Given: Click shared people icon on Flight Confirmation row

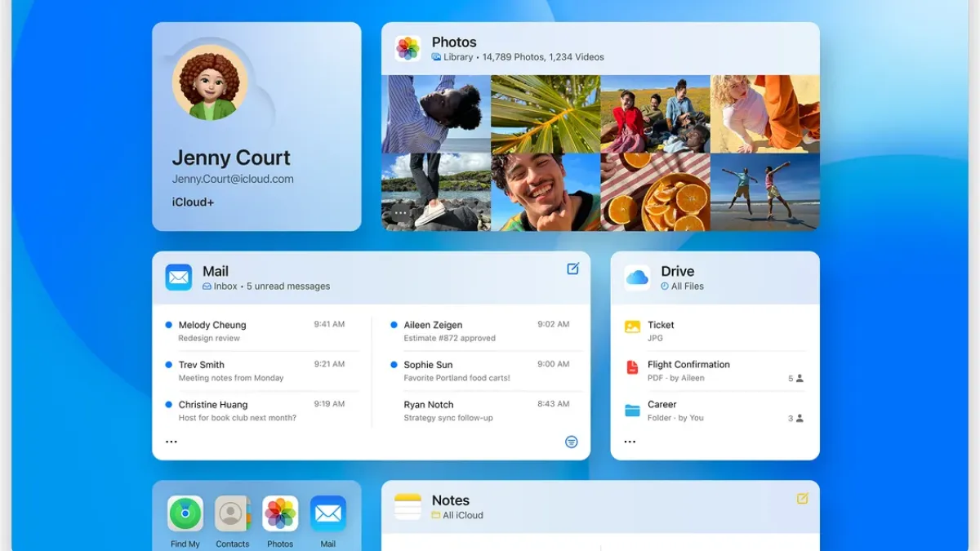Looking at the screenshot, I should pos(800,379).
